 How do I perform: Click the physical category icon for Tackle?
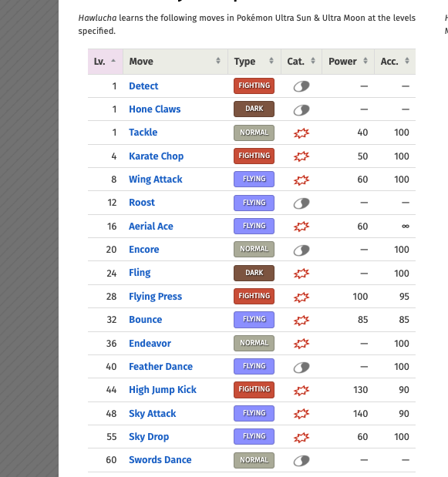click(301, 133)
